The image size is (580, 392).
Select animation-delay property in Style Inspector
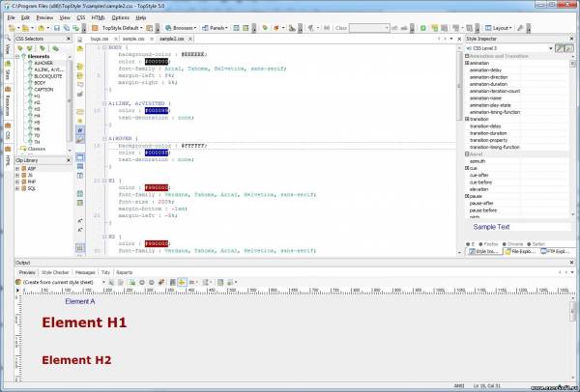click(485, 70)
